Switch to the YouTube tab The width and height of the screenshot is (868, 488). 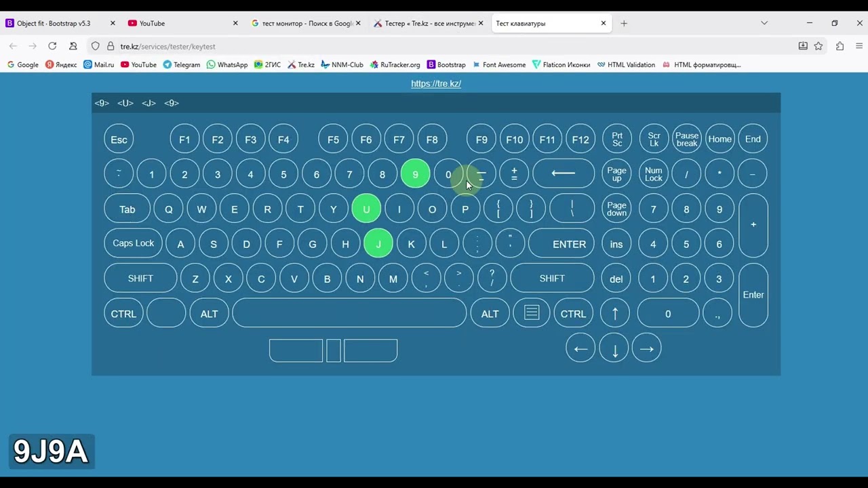pyautogui.click(x=183, y=23)
